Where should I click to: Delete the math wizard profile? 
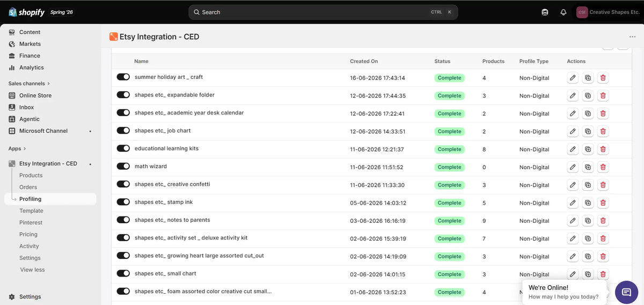(603, 167)
